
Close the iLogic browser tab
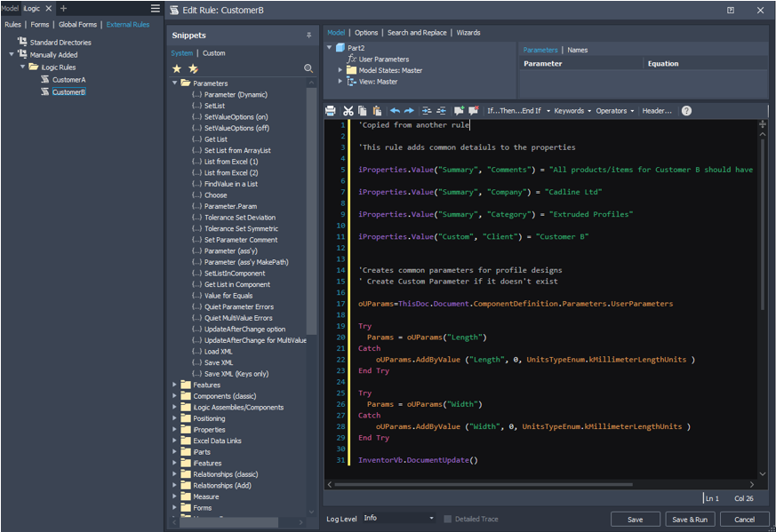click(x=49, y=8)
